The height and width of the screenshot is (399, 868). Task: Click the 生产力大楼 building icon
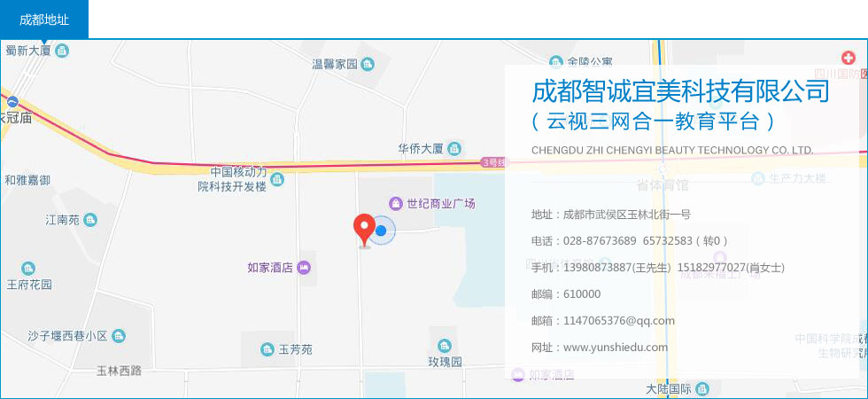[x=758, y=178]
